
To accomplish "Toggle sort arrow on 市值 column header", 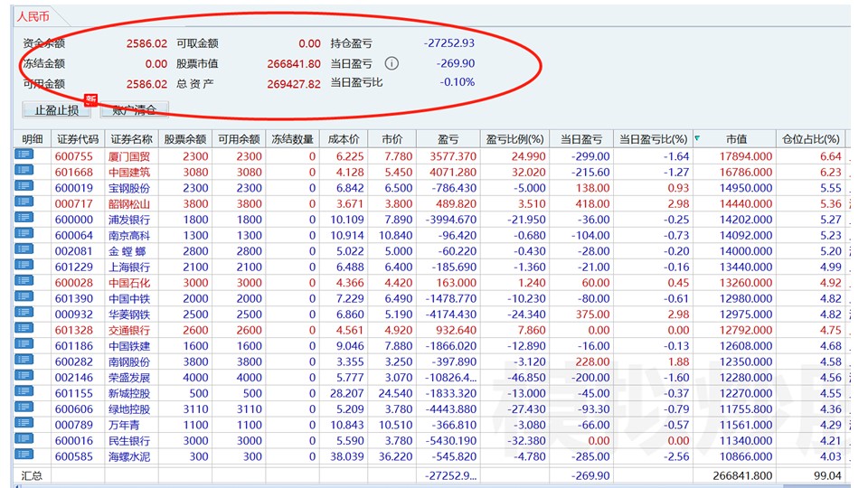I will pyautogui.click(x=697, y=138).
